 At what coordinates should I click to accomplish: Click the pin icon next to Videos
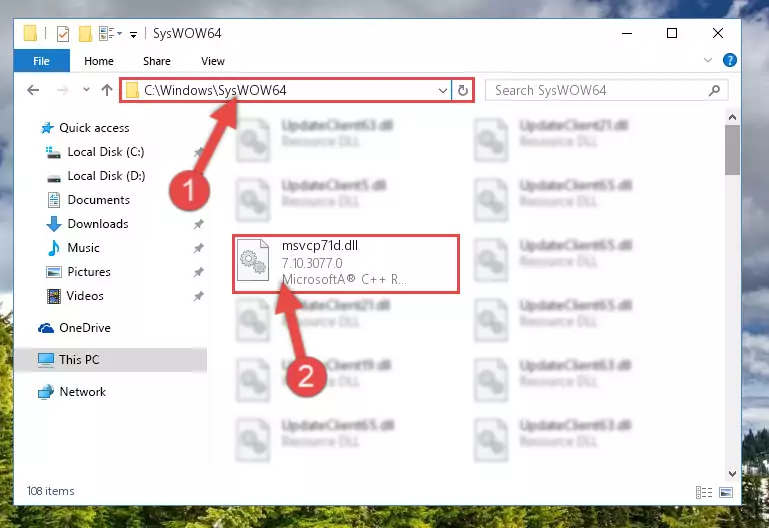pyautogui.click(x=198, y=296)
